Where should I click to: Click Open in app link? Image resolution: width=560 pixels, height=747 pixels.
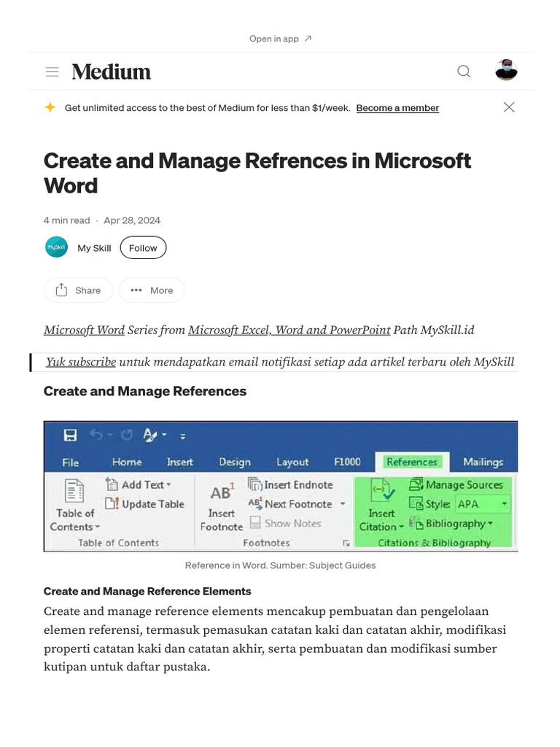pos(280,39)
